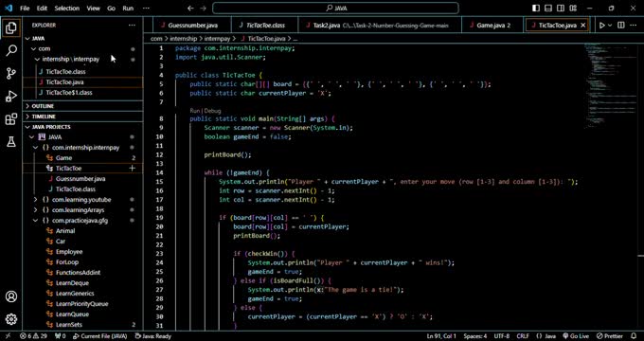The image size is (644, 341).
Task: Open notifications bell in status bar
Action: 633,336
